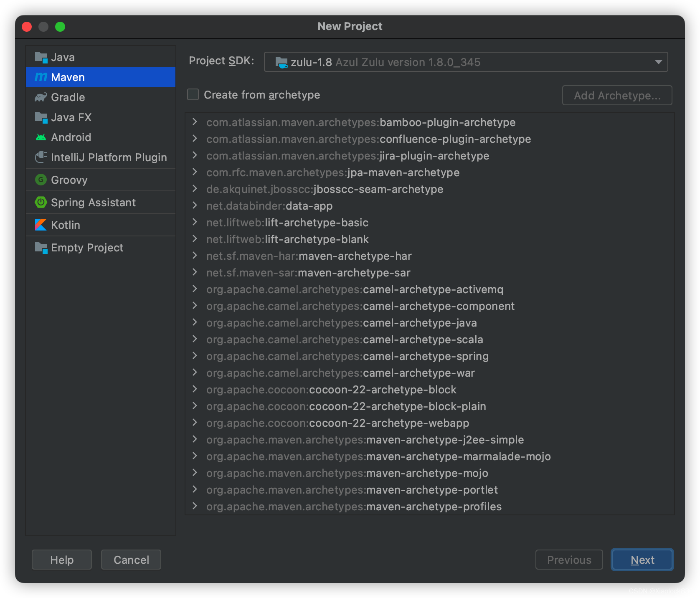The height and width of the screenshot is (598, 700).
Task: Click the Android robot icon
Action: tap(41, 137)
